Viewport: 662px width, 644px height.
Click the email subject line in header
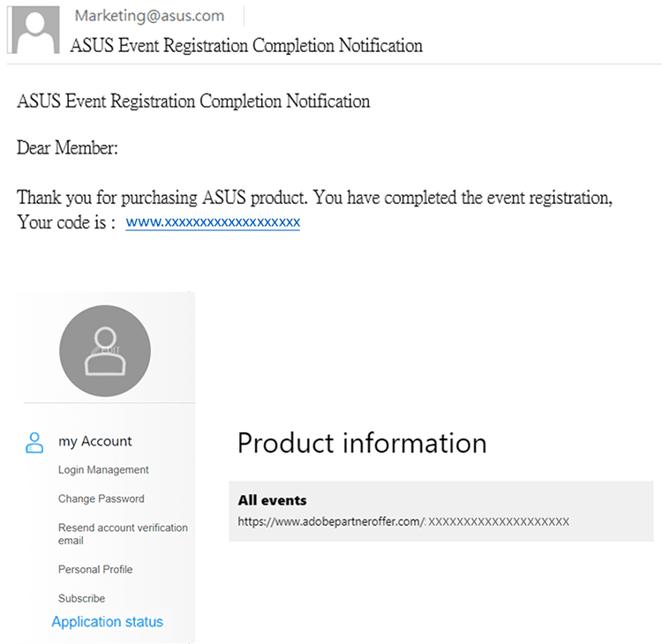[246, 46]
